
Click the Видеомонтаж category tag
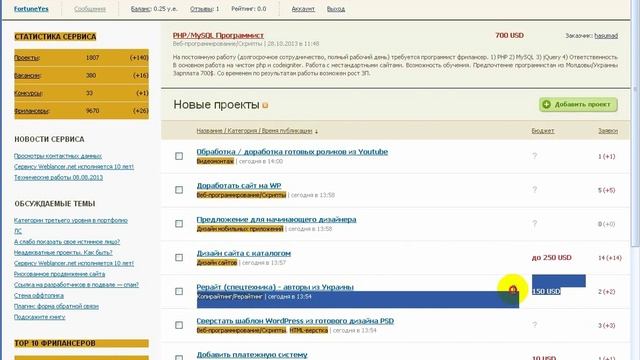pos(215,161)
